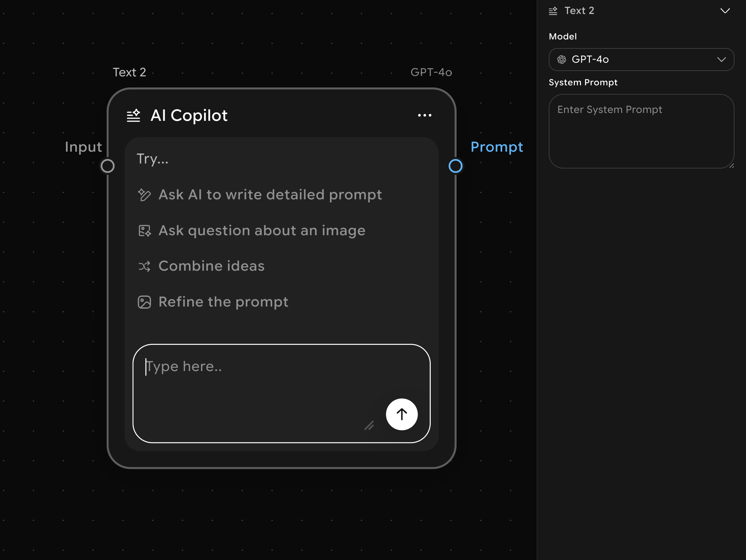Select Ask AI to write detailed prompt
The image size is (746, 560).
coord(270,195)
